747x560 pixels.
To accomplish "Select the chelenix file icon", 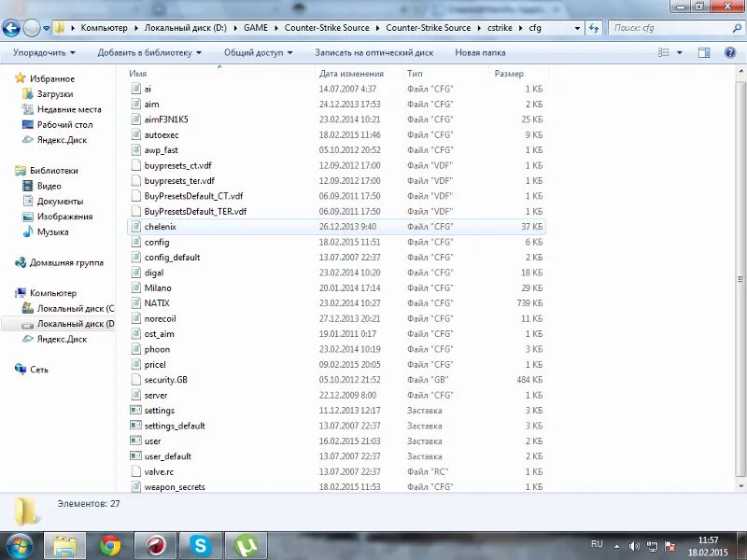I will (135, 226).
